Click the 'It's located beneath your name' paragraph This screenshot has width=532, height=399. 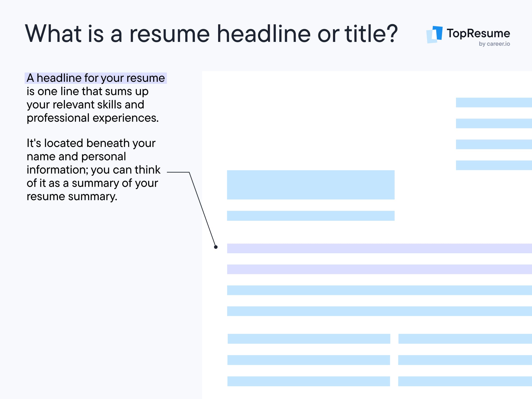point(93,170)
